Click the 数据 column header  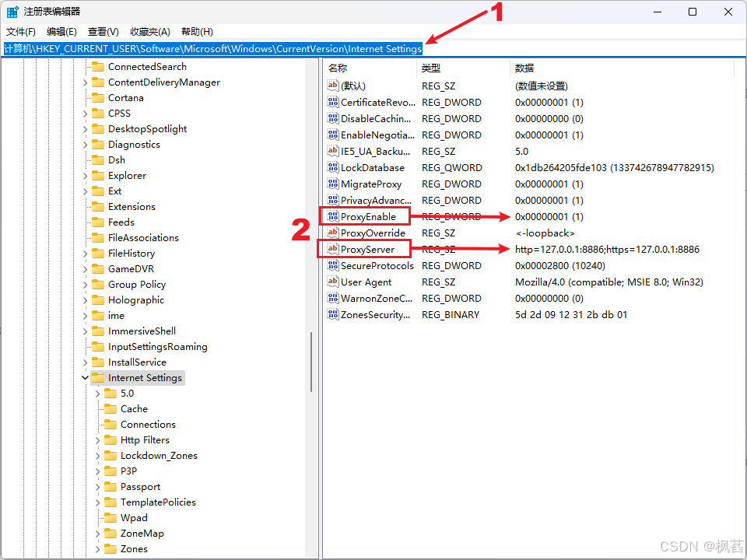[523, 68]
